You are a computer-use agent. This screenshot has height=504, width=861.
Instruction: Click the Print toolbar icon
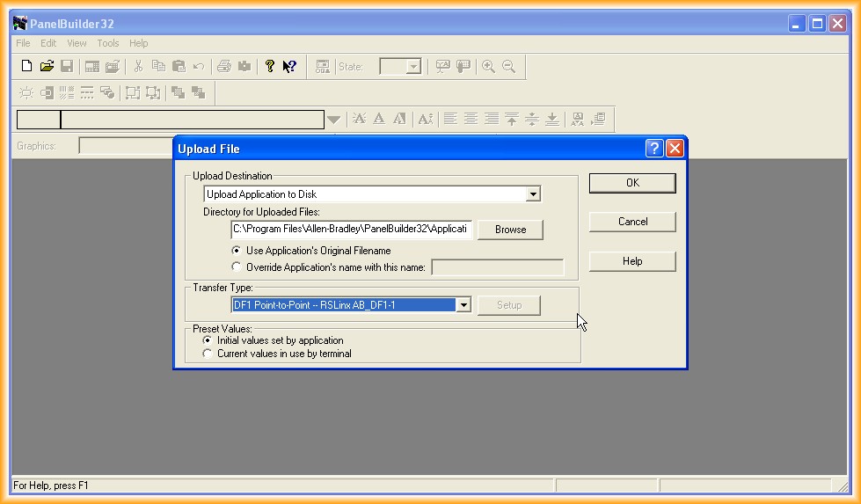coord(224,66)
